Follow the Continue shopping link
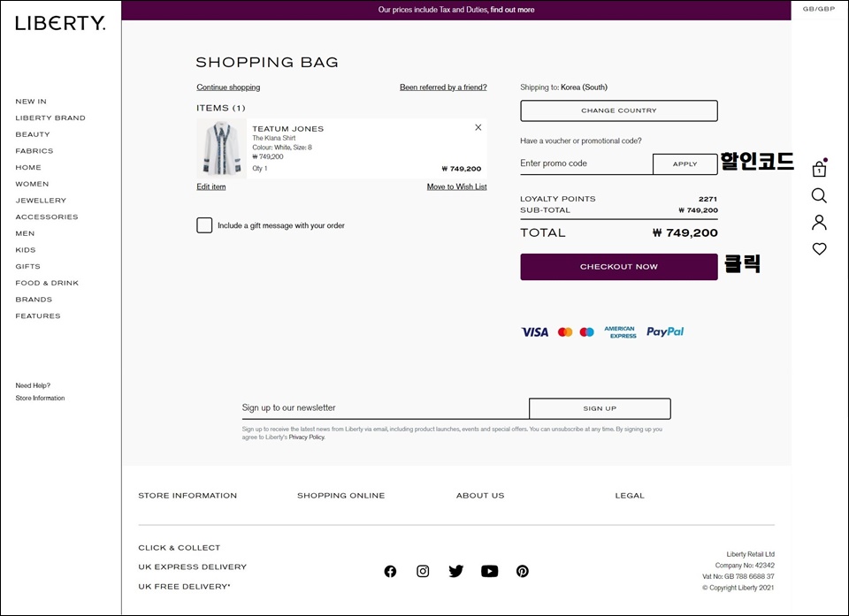 point(228,87)
